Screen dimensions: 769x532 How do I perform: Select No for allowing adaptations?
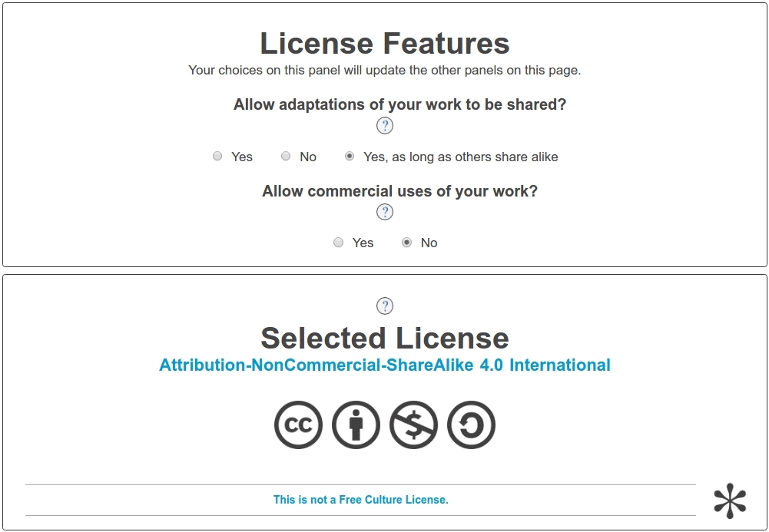[x=286, y=156]
